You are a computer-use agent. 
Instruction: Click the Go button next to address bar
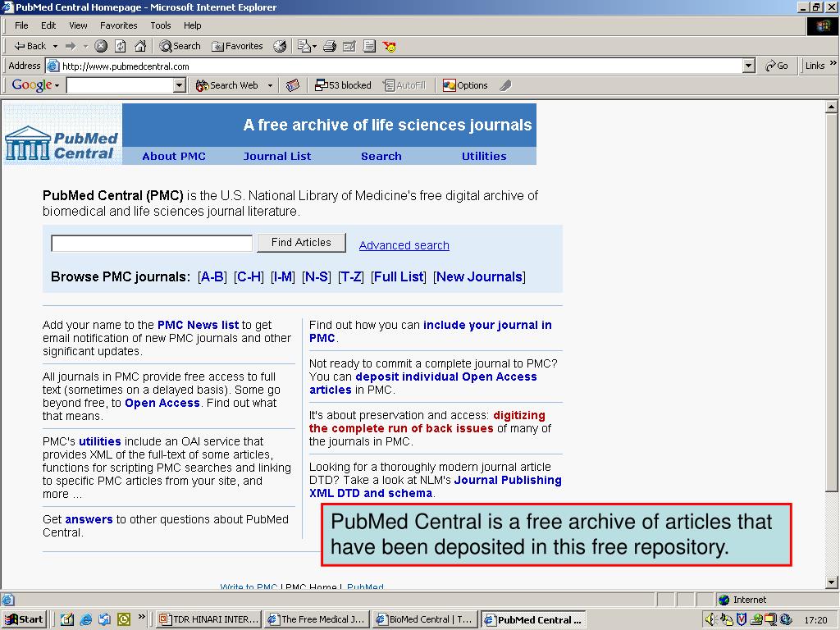776,66
